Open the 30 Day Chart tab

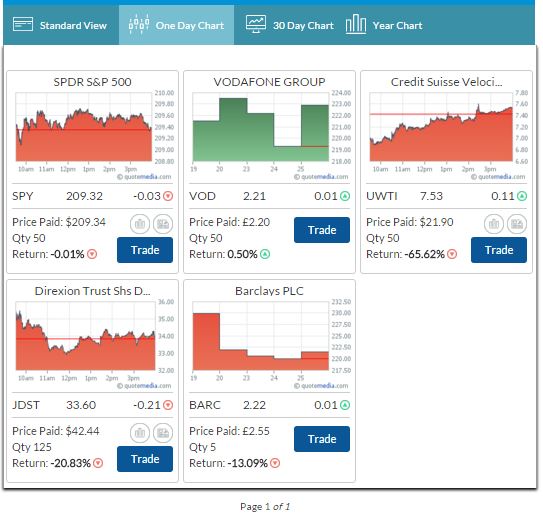point(289,25)
